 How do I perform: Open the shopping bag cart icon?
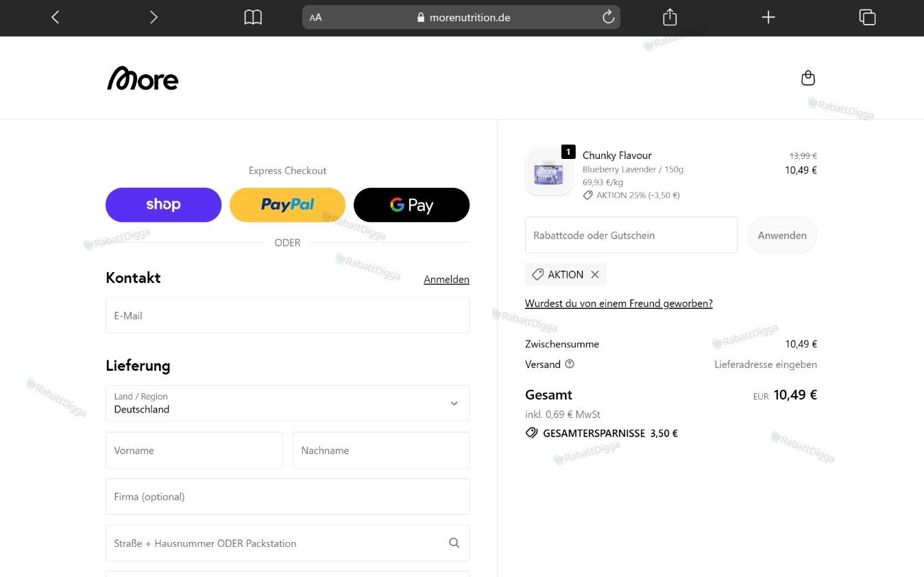point(808,78)
